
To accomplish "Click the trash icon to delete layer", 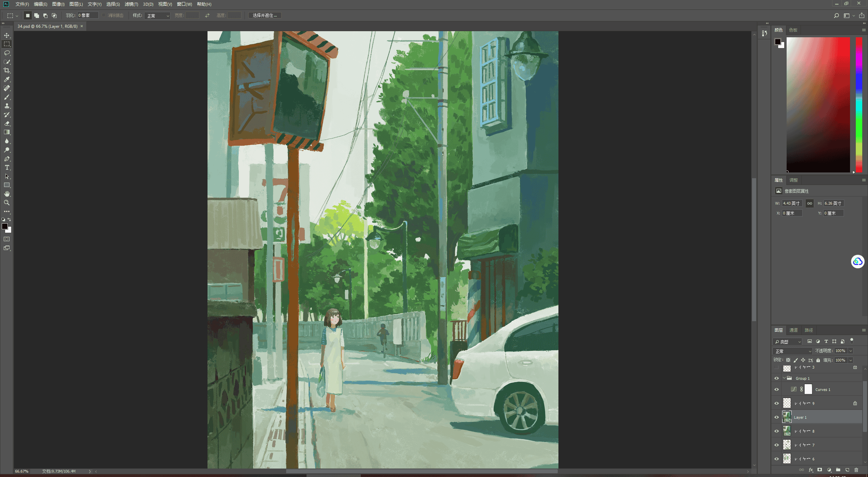I will coord(856,470).
